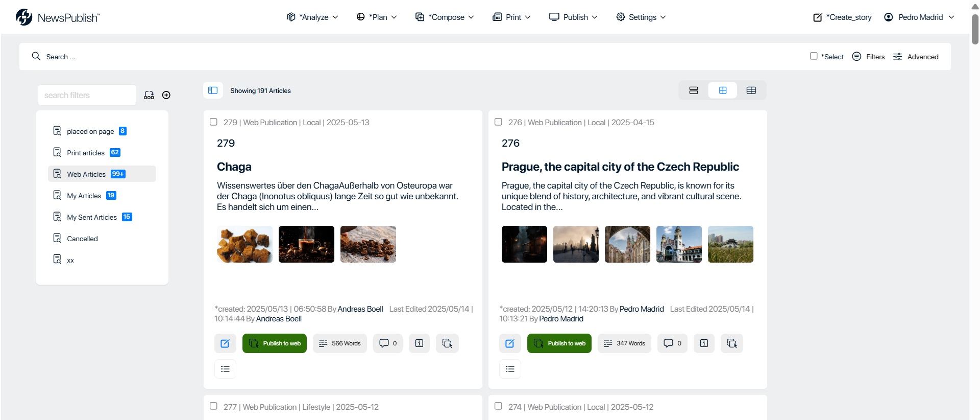Add a new filter with the plus icon
Screen dimensions: 980x420
[166, 95]
